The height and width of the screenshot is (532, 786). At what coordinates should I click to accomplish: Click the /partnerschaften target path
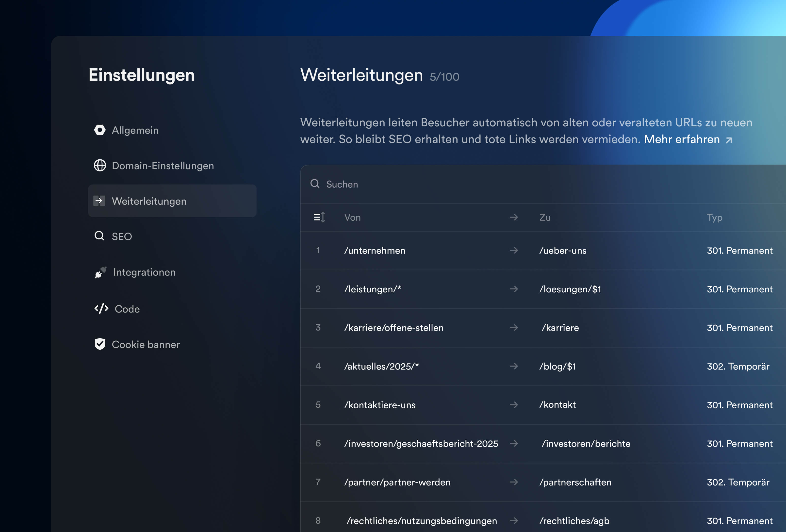[575, 482]
